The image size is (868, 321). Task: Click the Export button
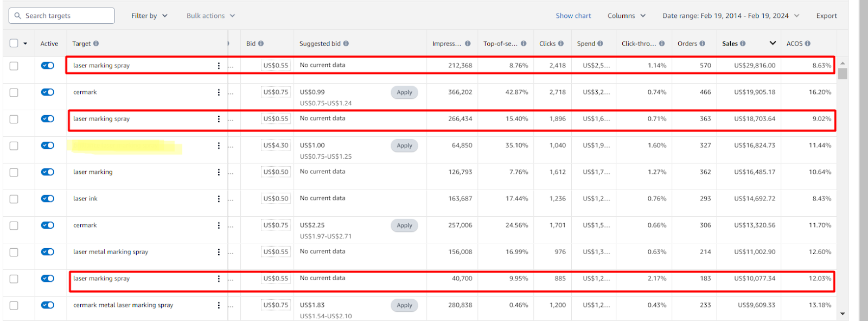[x=826, y=16]
